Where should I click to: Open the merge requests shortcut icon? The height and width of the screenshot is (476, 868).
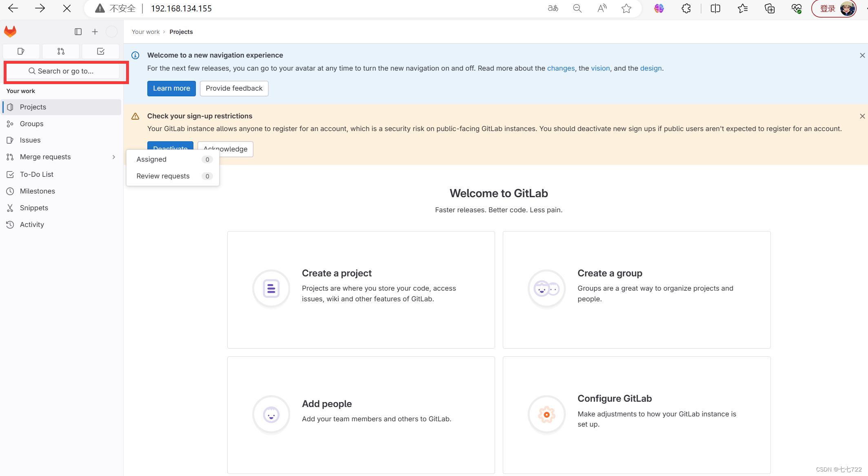pos(61,51)
